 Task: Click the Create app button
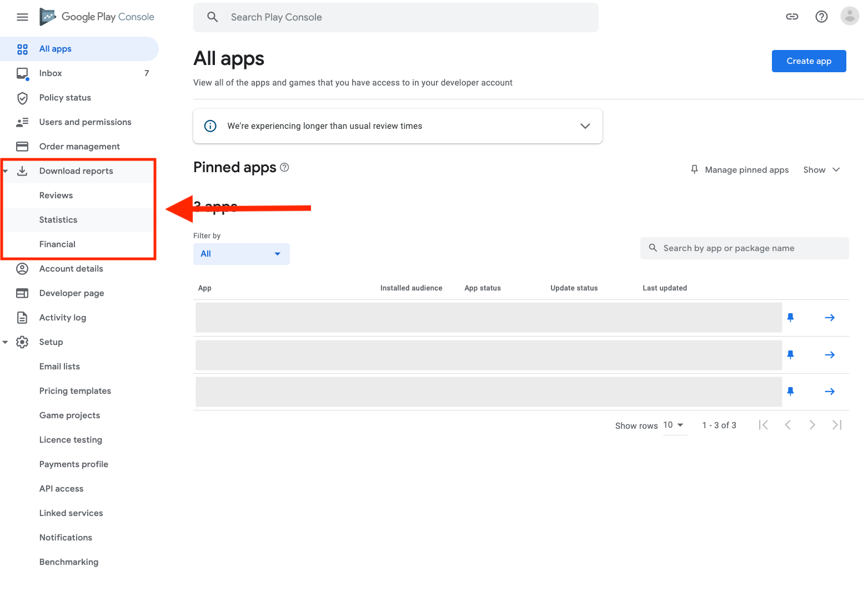[809, 61]
